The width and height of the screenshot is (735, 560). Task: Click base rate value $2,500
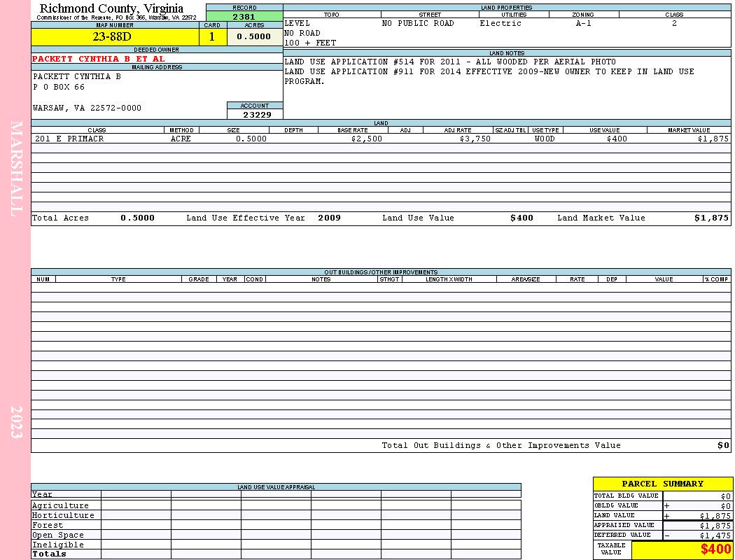click(367, 139)
